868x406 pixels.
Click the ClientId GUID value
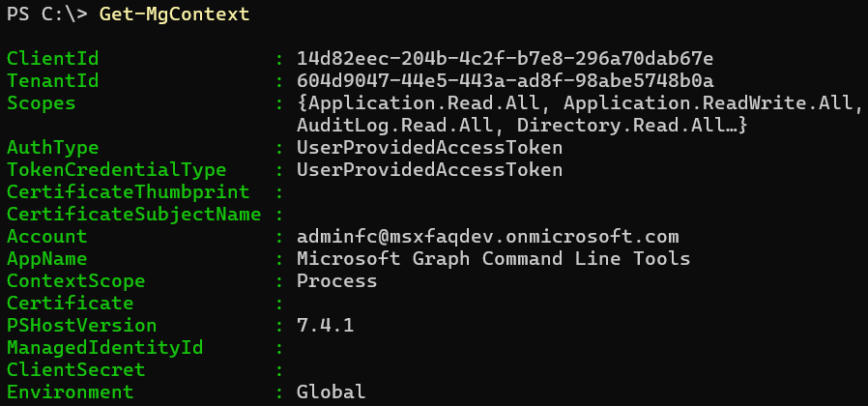click(505, 58)
